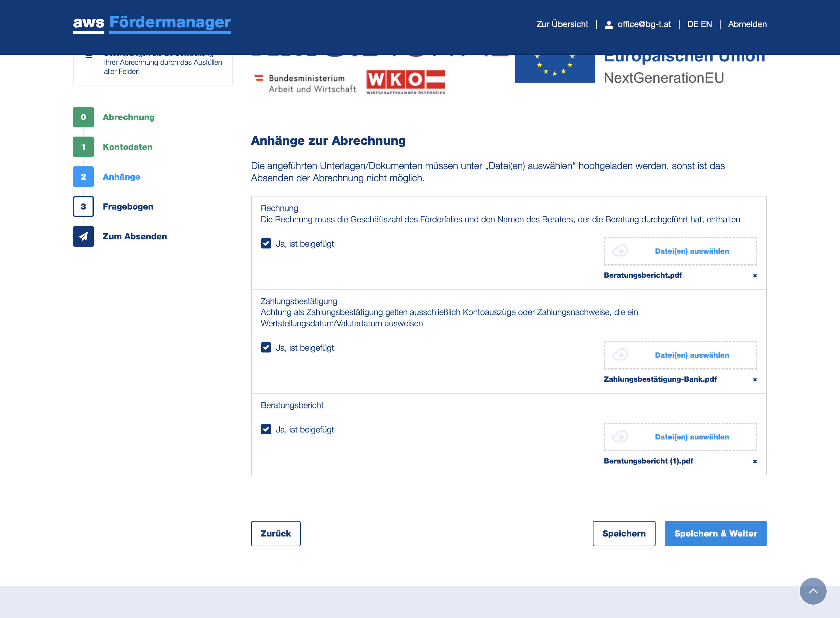The image size is (840, 618).
Task: Select step 2 Anhänge
Action: coord(121,177)
